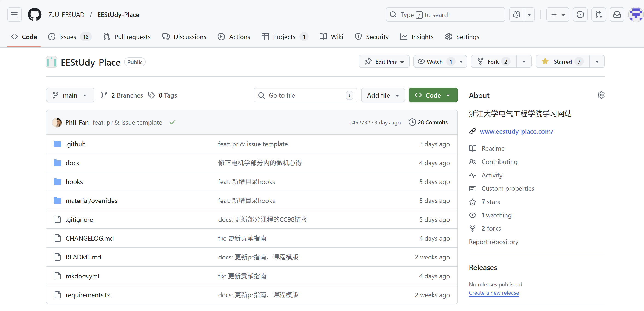Click the About settings gear icon
The width and height of the screenshot is (644, 311).
tap(601, 95)
